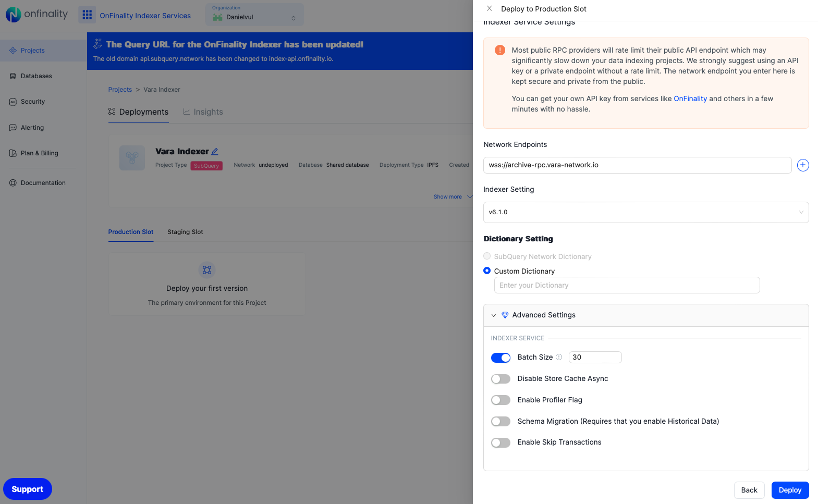
Task: Click the Alerting sidebar icon
Action: click(13, 128)
